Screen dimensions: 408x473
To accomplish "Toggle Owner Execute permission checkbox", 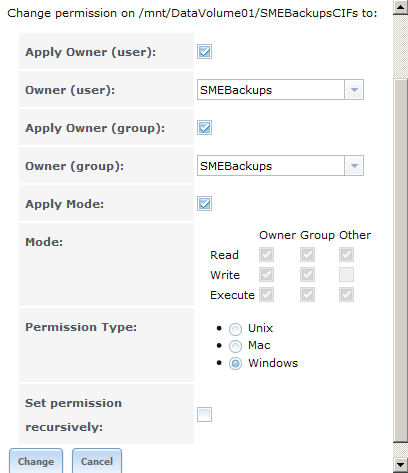I will tap(266, 295).
